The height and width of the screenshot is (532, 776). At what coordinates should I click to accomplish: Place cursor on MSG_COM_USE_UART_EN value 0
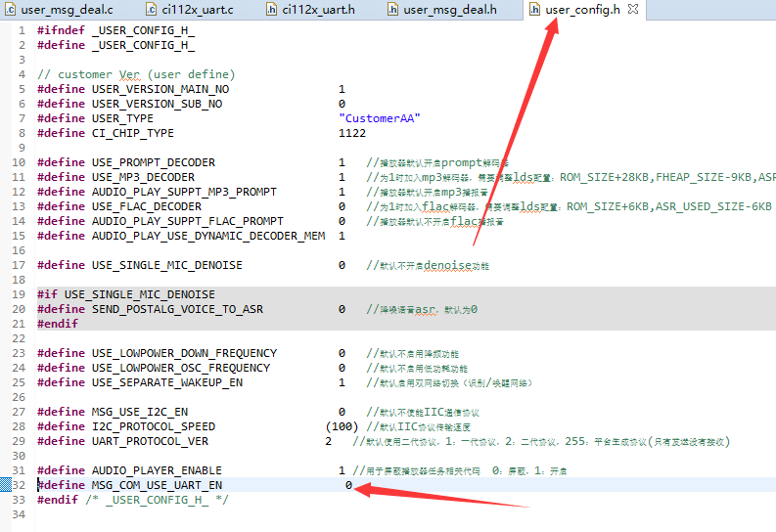click(348, 485)
